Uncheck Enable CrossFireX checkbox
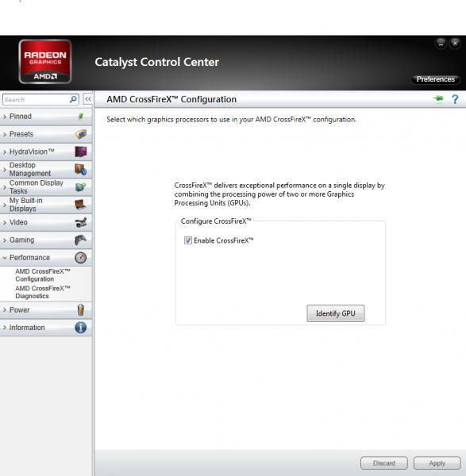Screen dimensions: 466x476 (188, 240)
